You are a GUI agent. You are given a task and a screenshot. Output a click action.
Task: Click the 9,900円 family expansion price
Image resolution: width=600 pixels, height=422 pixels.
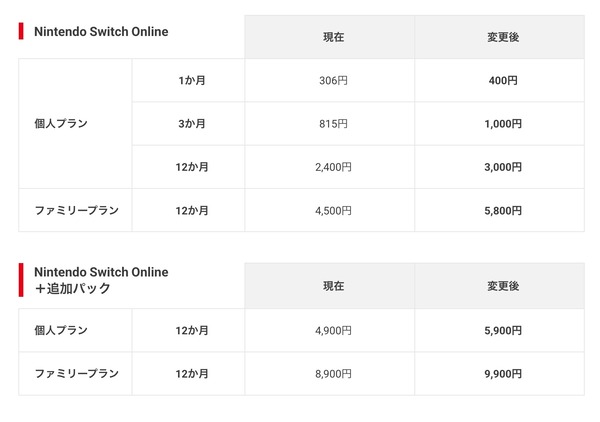pos(503,374)
